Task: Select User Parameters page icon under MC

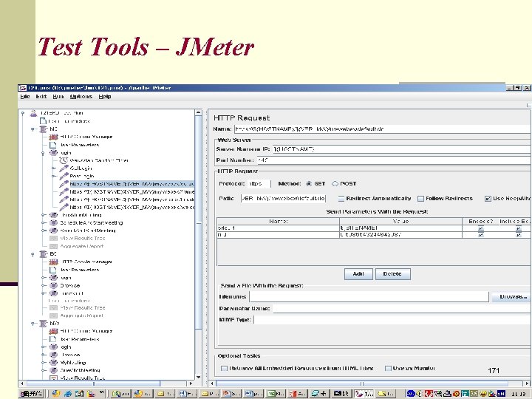Action: [53, 145]
